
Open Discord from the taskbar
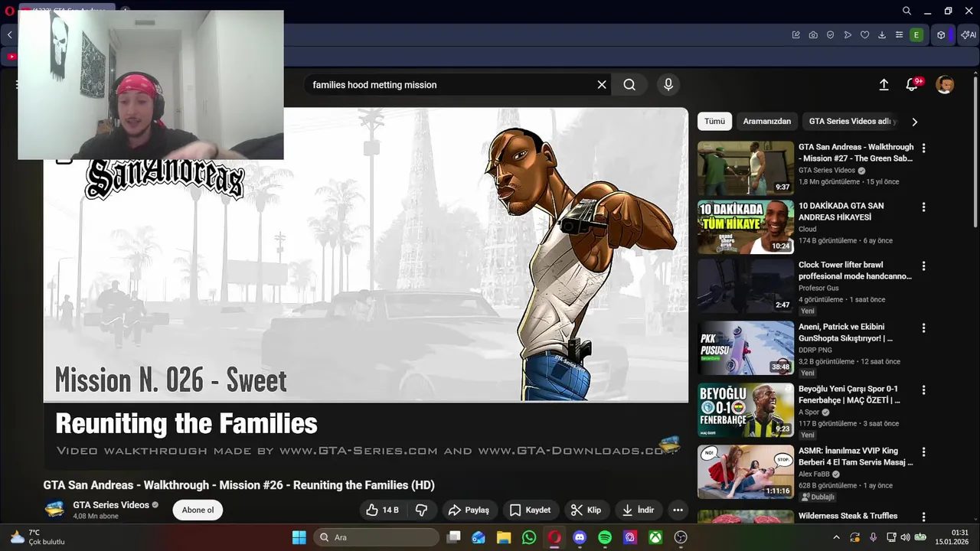[x=580, y=537]
